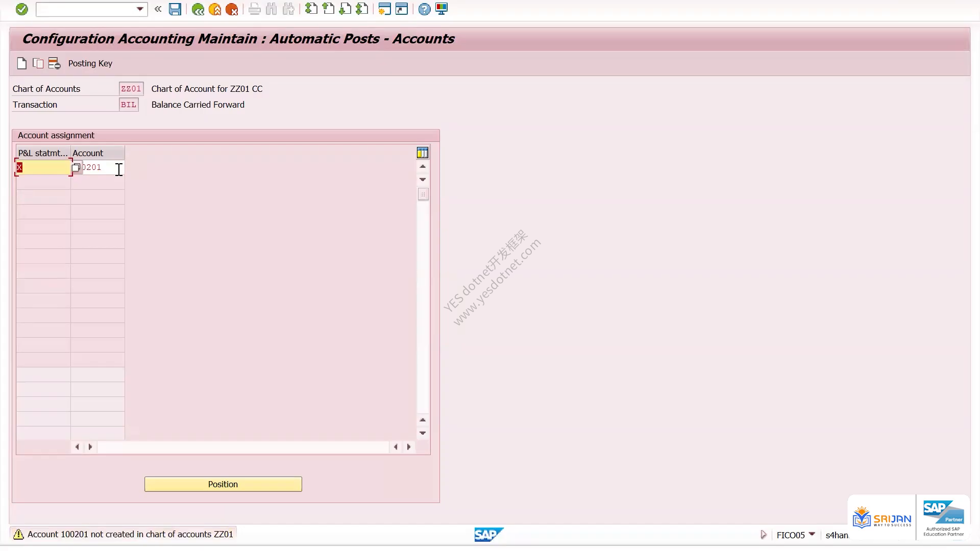
Task: Click the Posting Key button
Action: click(x=90, y=63)
